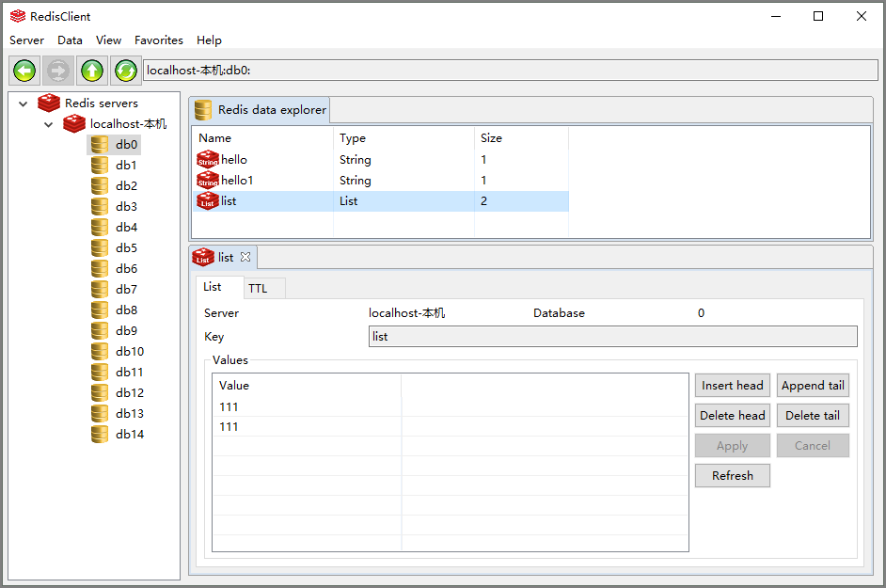The image size is (886, 588).
Task: Collapse the localhost-本机 server node
Action: click(x=49, y=124)
